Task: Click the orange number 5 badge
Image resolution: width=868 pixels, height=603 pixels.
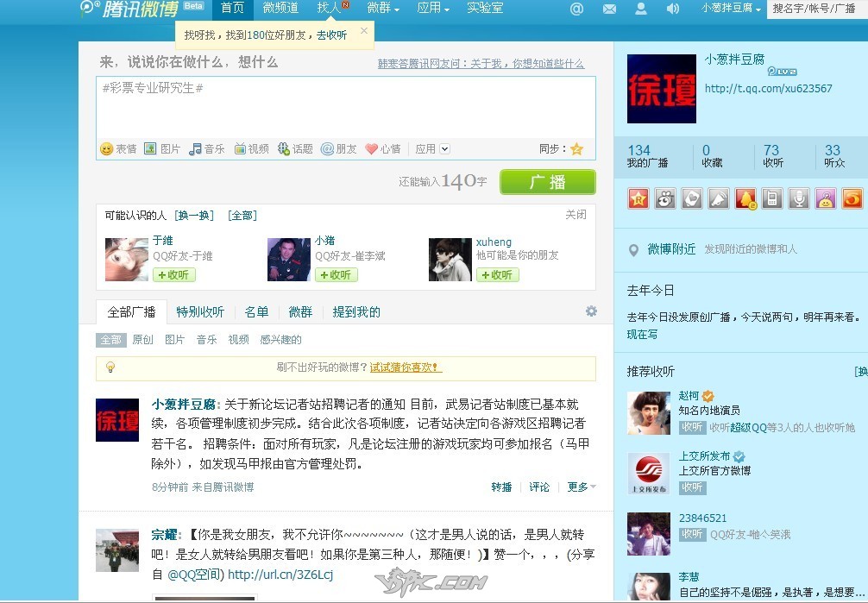Action: pos(852,198)
